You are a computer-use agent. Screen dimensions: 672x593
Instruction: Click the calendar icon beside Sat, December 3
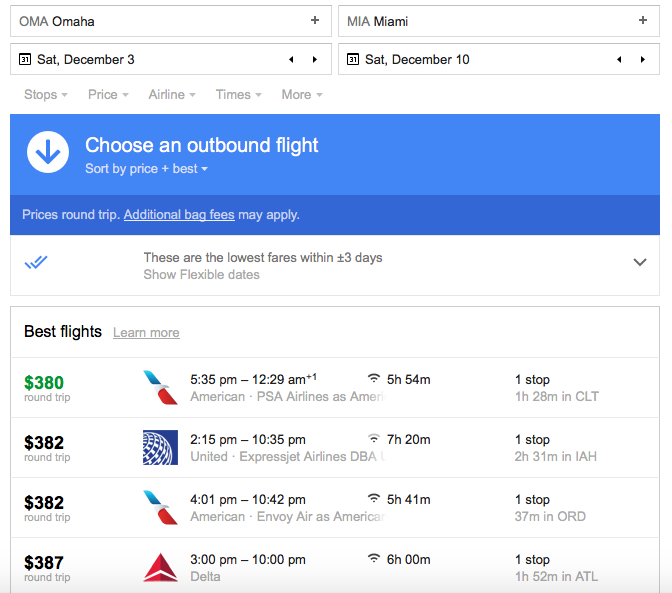pyautogui.click(x=25, y=59)
